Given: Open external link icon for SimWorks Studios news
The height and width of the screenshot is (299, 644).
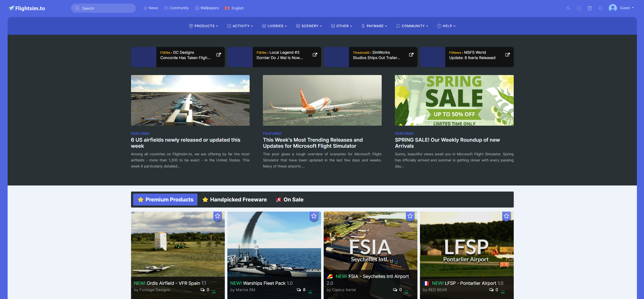Looking at the screenshot, I should [411, 55].
